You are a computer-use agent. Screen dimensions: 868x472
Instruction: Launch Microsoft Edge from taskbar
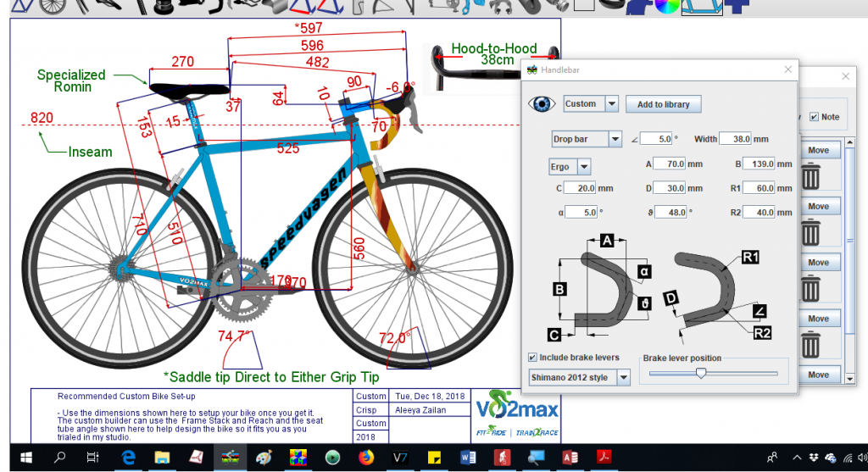(x=129, y=458)
